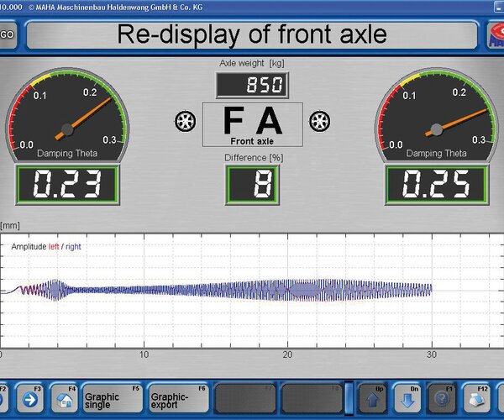Click the right wheel icon beside FA
The image size is (504, 420).
318,121
